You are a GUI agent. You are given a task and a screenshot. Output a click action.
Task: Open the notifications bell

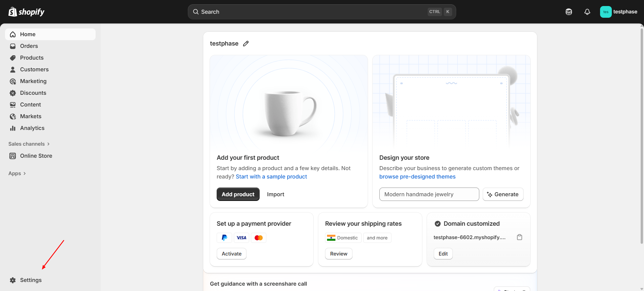coord(587,12)
